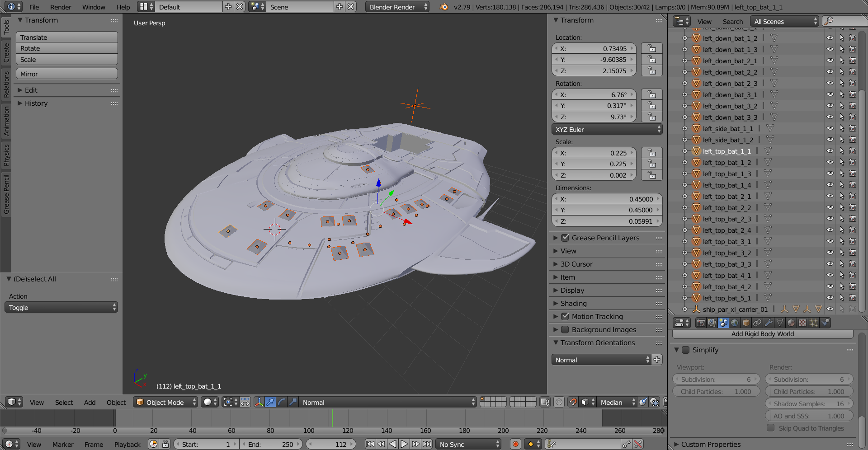Viewport: 868px width, 450px height.
Task: Select the rotate manipulator in viewport header
Action: pyautogui.click(x=282, y=402)
